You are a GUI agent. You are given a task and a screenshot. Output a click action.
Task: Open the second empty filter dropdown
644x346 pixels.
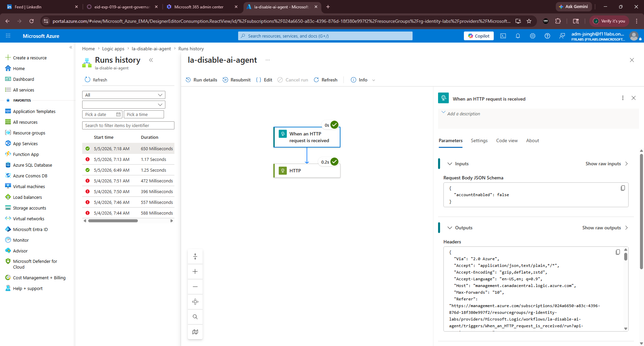point(124,105)
